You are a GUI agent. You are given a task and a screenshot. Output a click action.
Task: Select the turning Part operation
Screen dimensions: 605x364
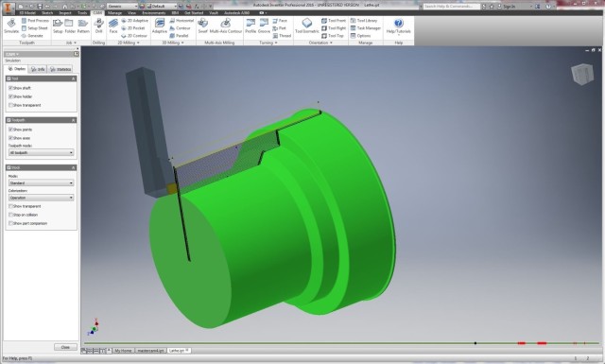[x=280, y=28]
